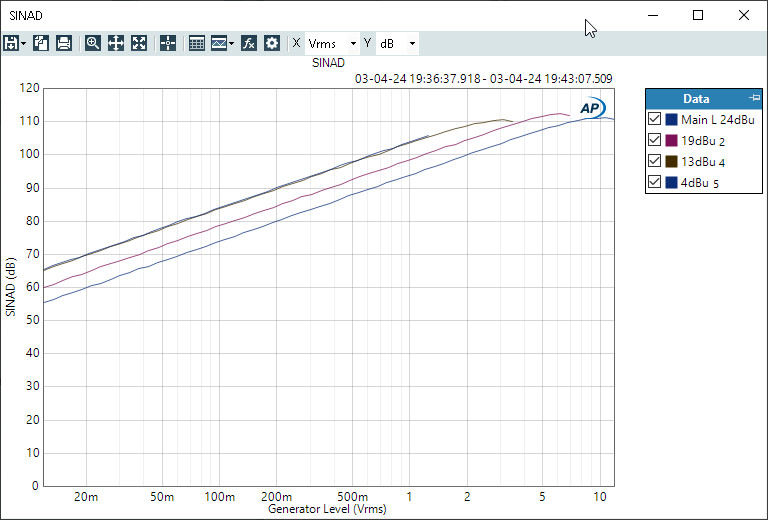Open graph settings gear icon

click(x=272, y=44)
